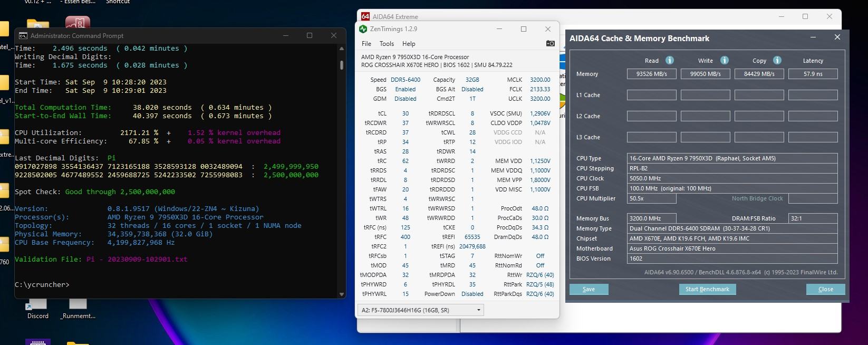This screenshot has height=345, width=868.
Task: Minimize the AIDA64 Cache & Memory Benchmark window
Action: click(x=813, y=37)
